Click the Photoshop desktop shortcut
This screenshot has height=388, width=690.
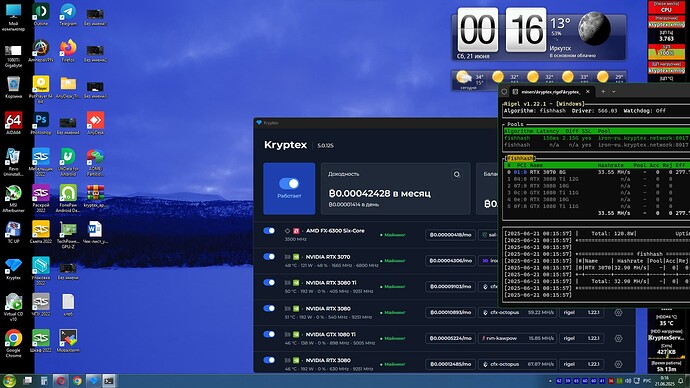tap(40, 123)
